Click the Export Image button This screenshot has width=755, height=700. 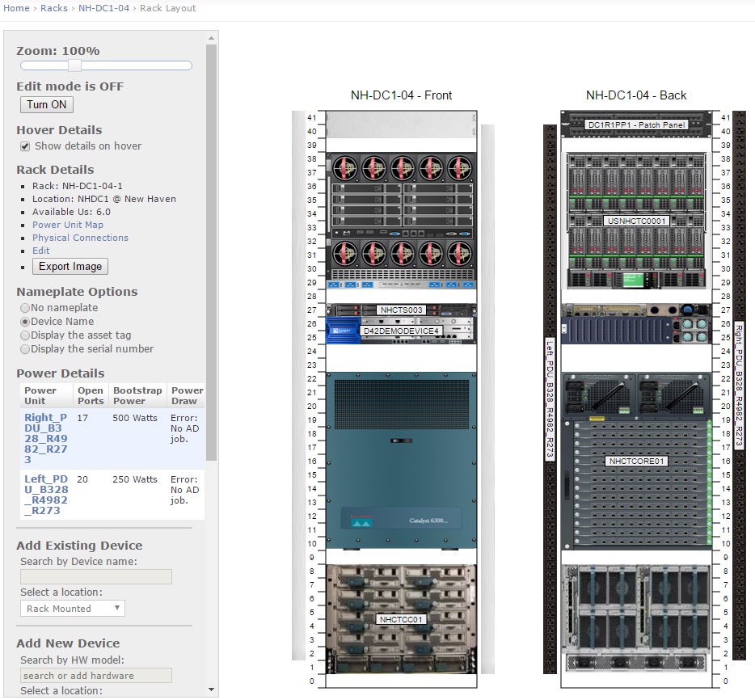(x=70, y=267)
